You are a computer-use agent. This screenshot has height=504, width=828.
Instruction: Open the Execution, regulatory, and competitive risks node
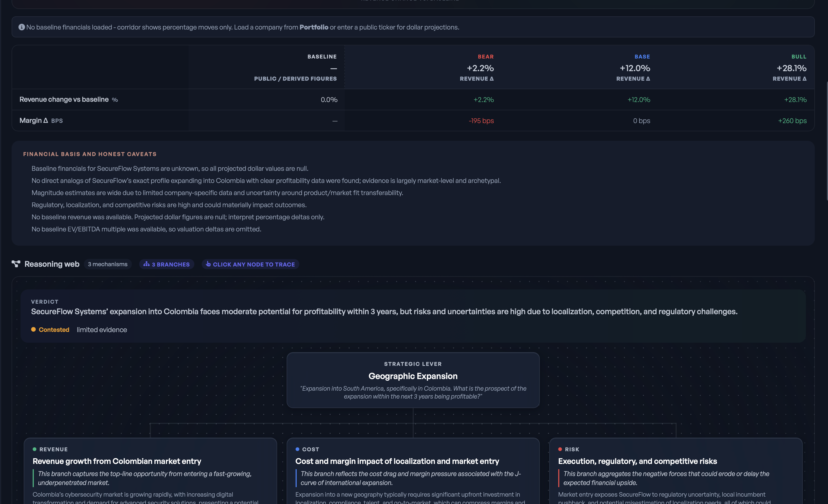[676, 471]
